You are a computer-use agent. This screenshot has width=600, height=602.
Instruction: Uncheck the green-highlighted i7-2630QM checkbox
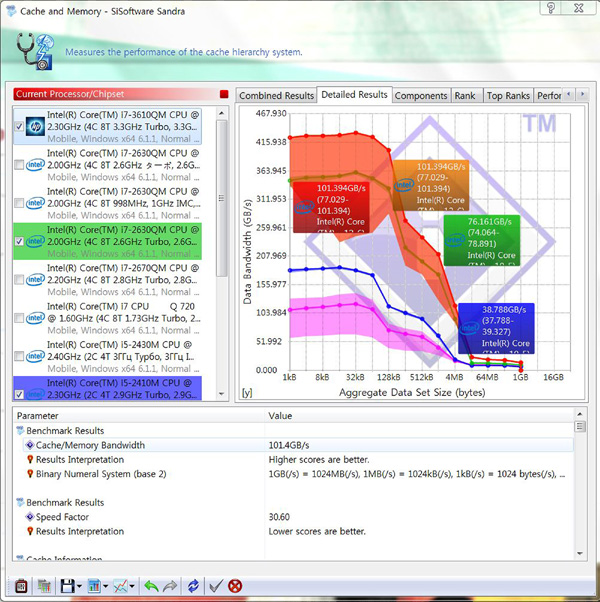[x=19, y=241]
